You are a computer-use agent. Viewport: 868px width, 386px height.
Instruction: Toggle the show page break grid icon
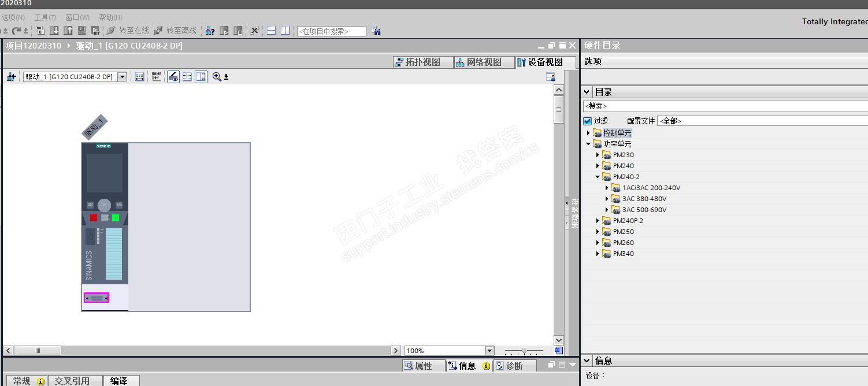tap(187, 76)
